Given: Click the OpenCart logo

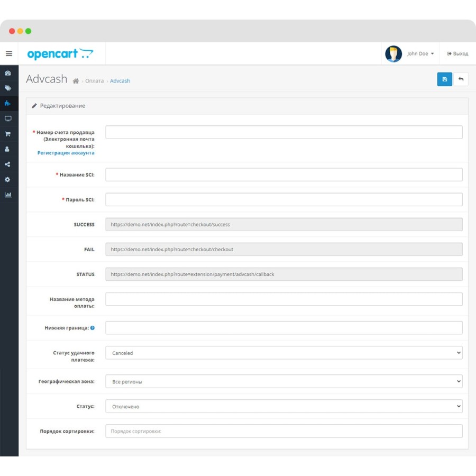Looking at the screenshot, I should (60, 54).
